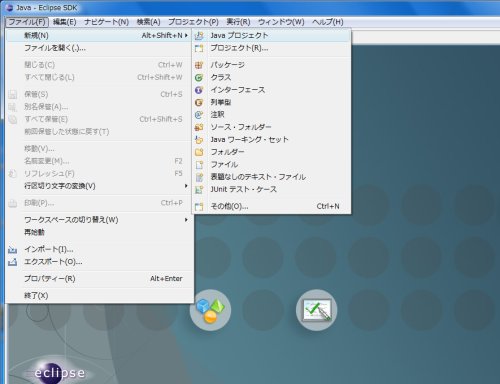Click the 表題なしのテキスト・ファイル icon
The image size is (500, 384).
[x=199, y=177]
